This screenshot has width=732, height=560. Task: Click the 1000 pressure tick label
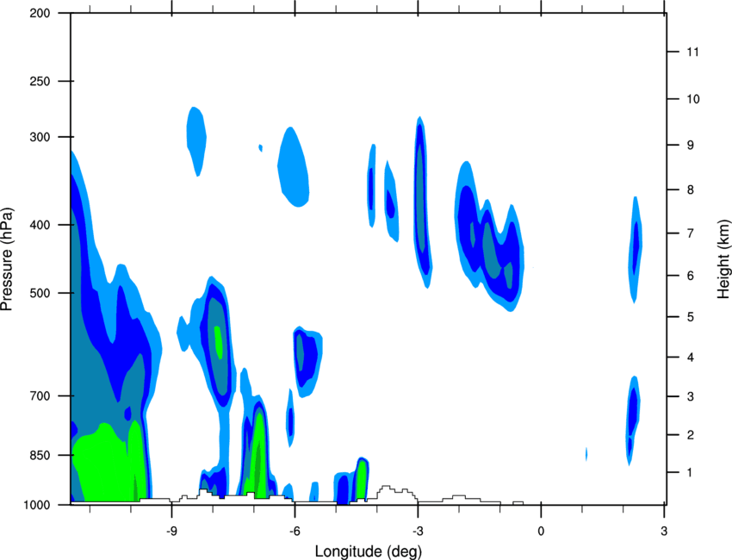pyautogui.click(x=36, y=505)
